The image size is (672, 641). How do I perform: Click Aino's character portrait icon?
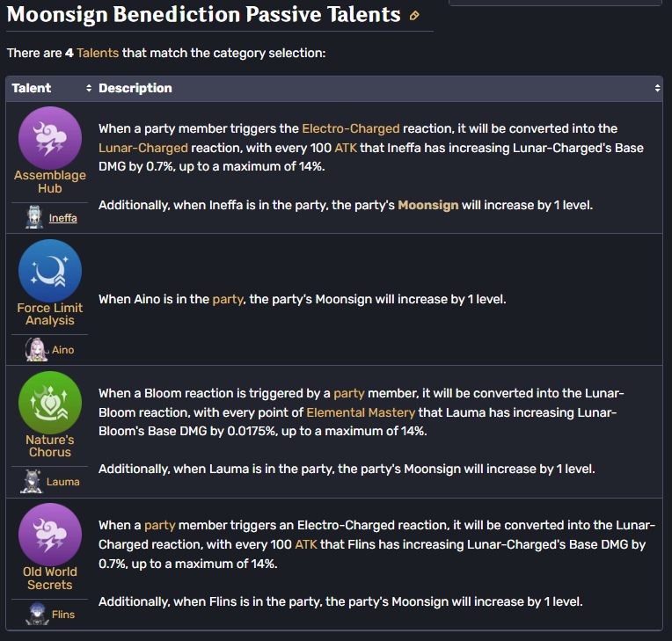pos(36,350)
